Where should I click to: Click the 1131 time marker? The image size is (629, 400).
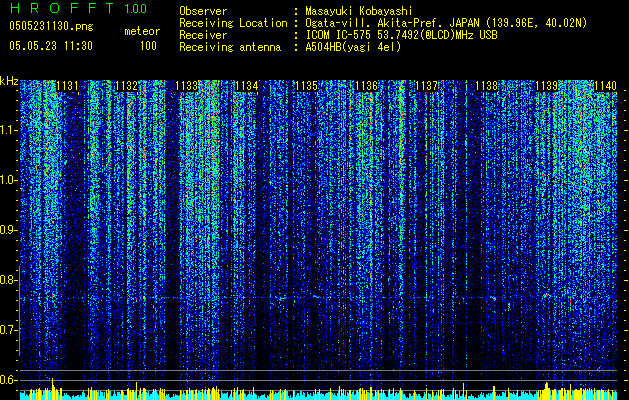click(x=67, y=86)
